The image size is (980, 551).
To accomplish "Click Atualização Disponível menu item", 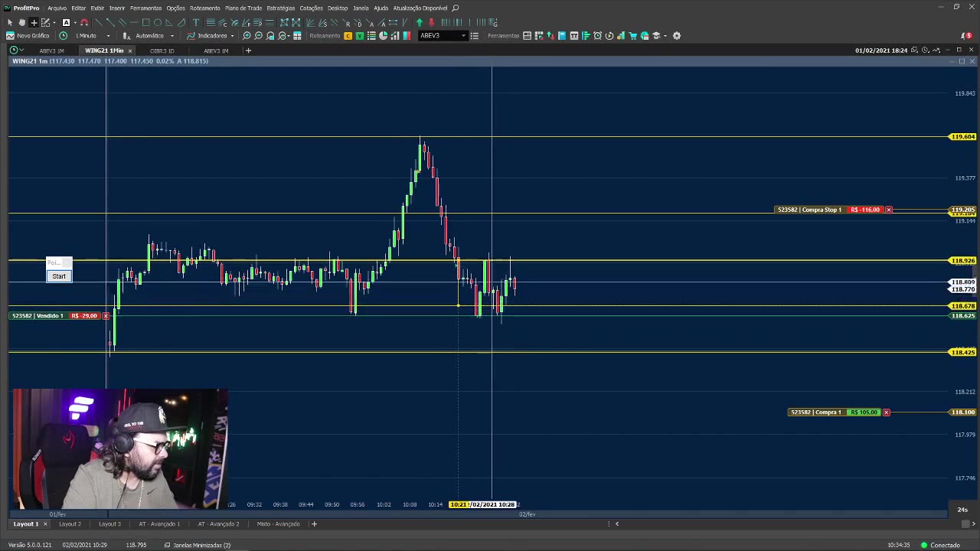I will [420, 8].
